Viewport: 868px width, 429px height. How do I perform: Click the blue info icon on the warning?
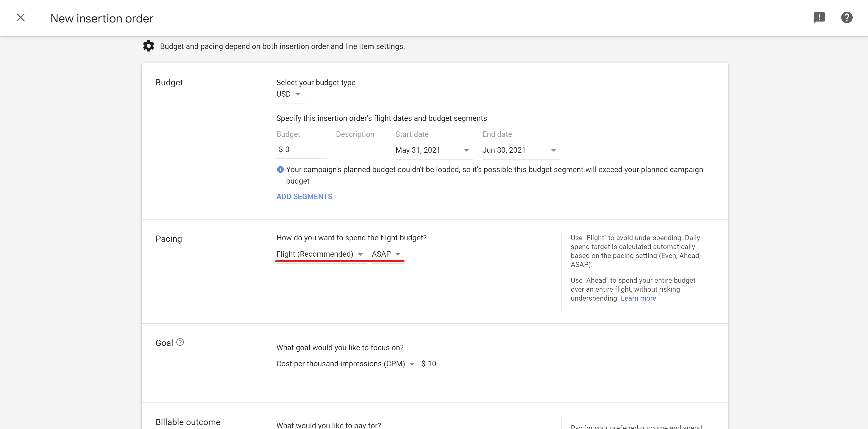(280, 169)
